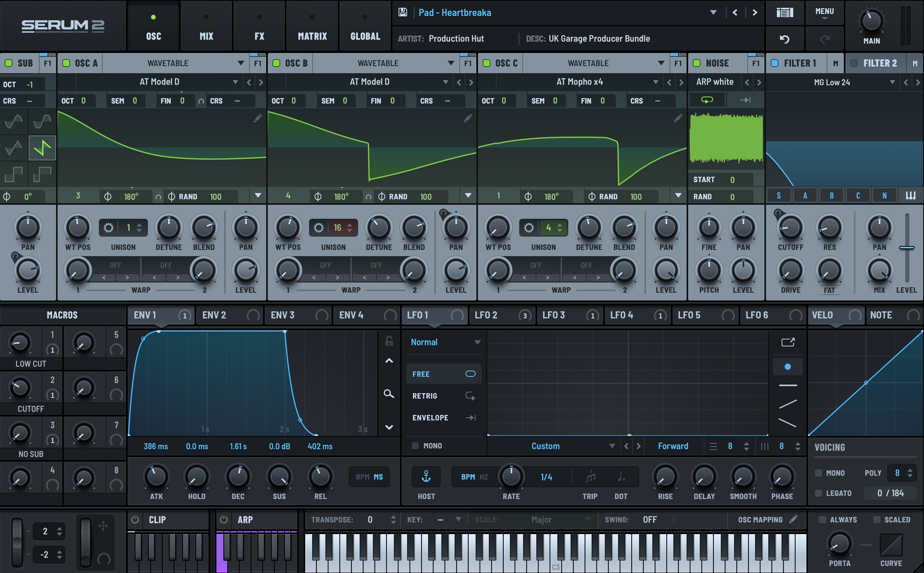Open OSC A wavetable pencil editor
The image size is (924, 573).
pos(258,118)
